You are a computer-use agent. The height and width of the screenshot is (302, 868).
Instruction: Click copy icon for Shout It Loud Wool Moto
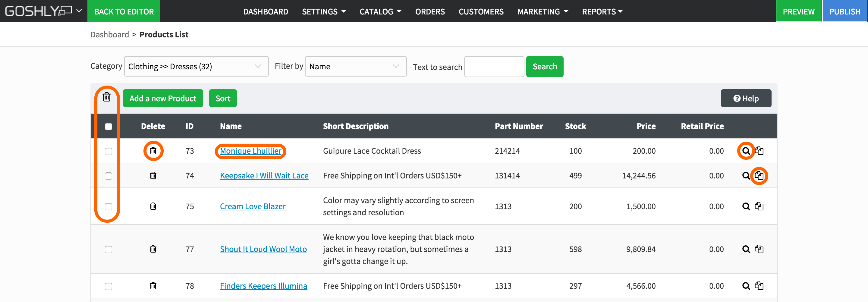pos(759,249)
